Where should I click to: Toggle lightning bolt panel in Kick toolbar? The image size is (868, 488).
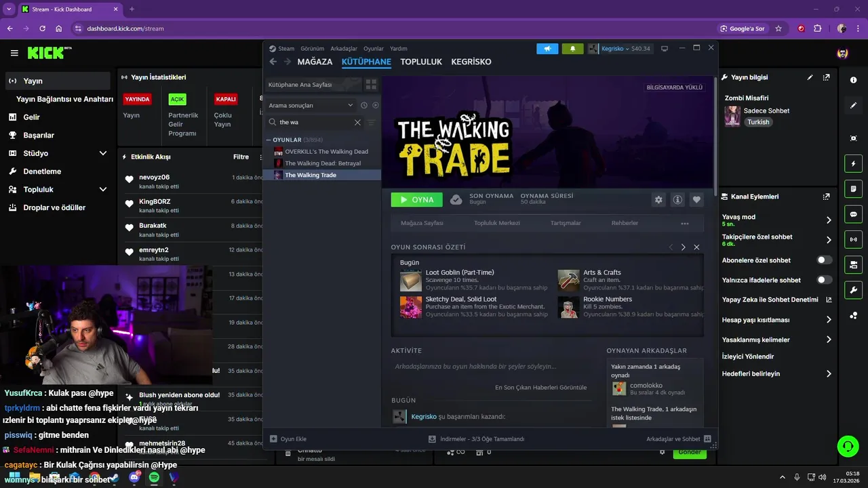point(853,163)
